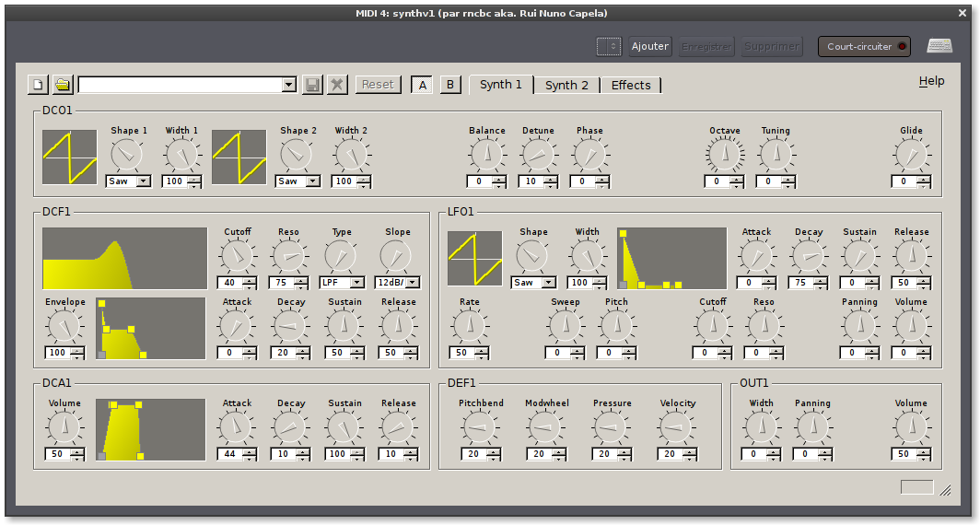This screenshot has width=980, height=525.
Task: Toggle preset comparison A button
Action: [422, 85]
